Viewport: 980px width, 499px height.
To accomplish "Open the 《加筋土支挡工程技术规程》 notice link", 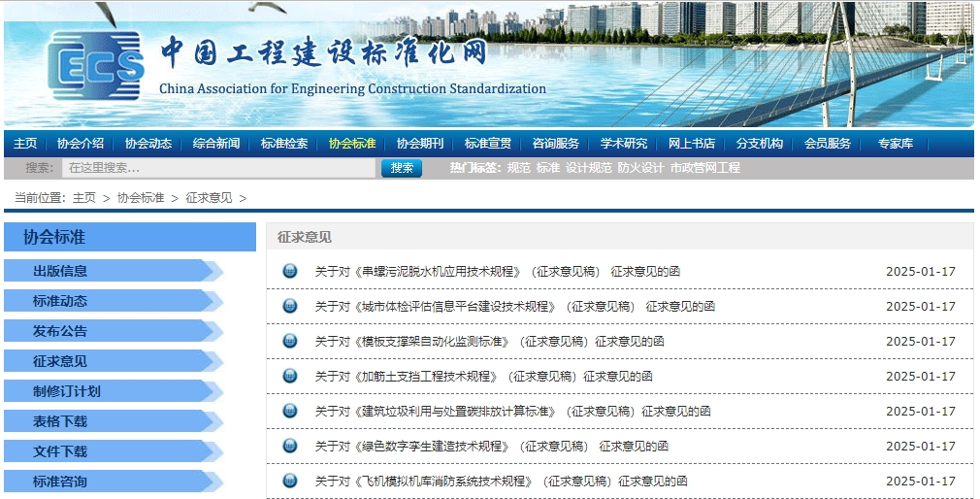I will (483, 376).
